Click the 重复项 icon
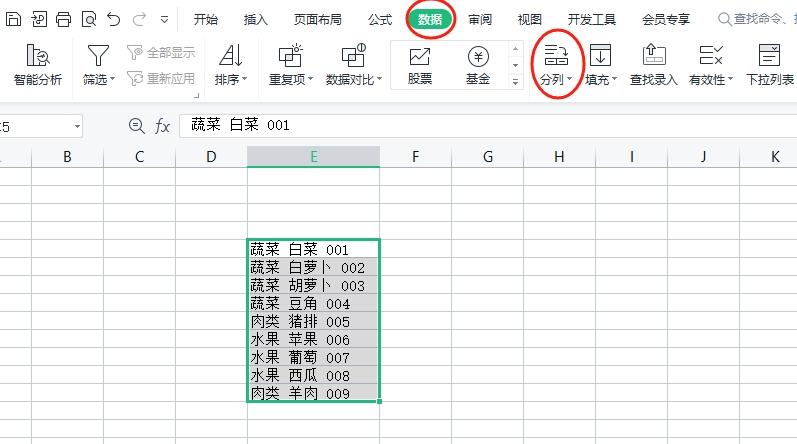 click(290, 56)
